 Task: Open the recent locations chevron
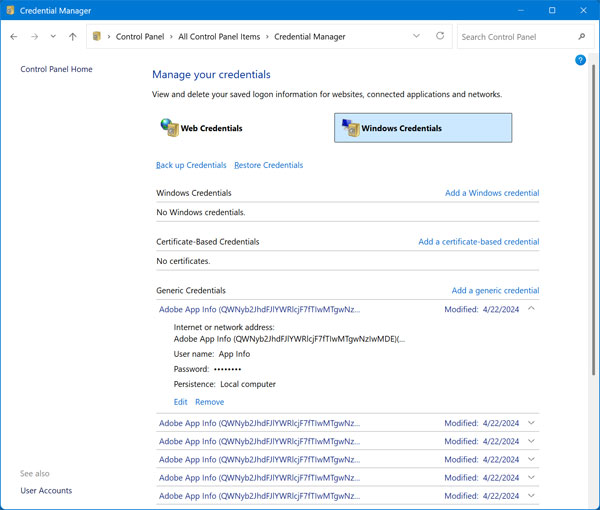point(53,36)
